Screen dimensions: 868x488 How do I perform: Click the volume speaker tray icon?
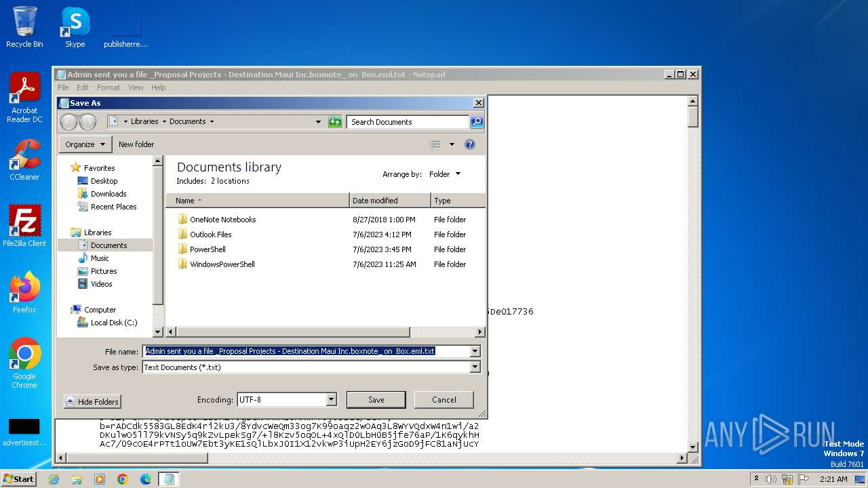click(x=771, y=479)
